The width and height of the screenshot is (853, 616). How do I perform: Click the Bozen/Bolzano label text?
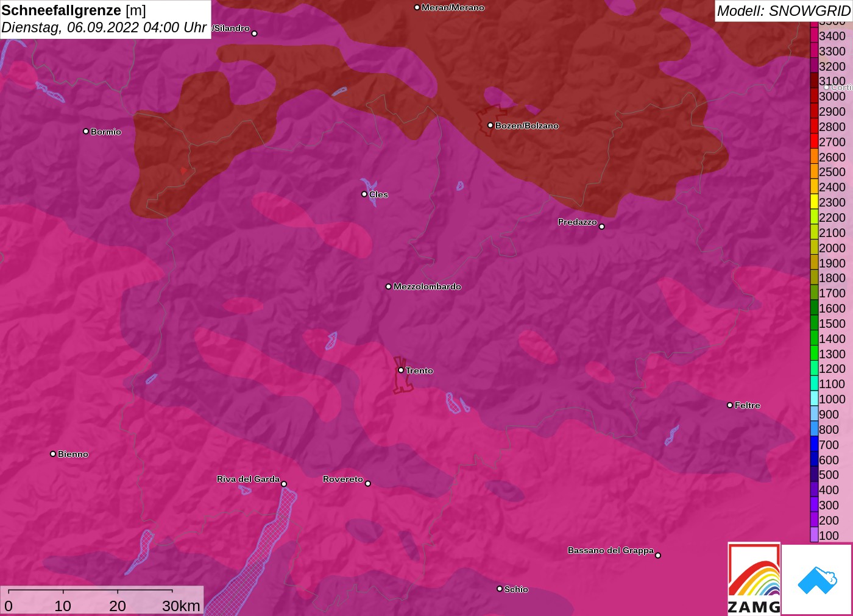pos(527,126)
